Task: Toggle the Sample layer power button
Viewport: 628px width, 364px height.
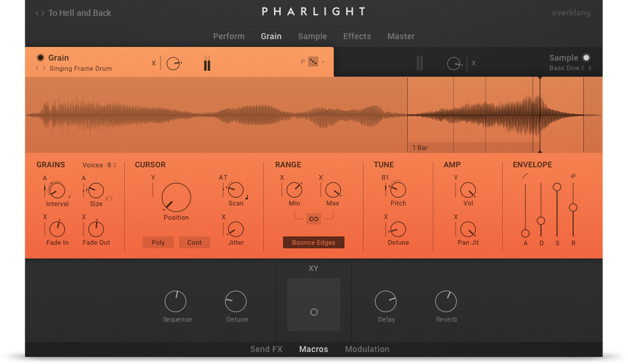Action: coord(586,57)
